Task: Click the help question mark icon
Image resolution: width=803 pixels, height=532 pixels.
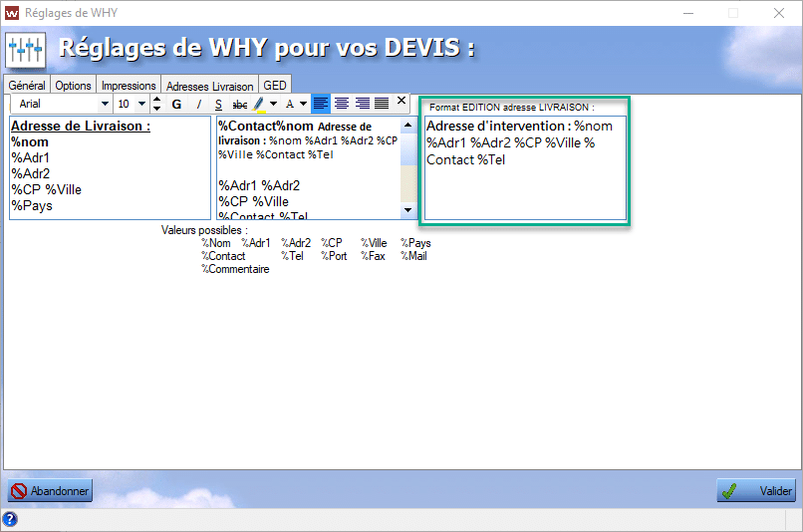Action: tap(10, 519)
